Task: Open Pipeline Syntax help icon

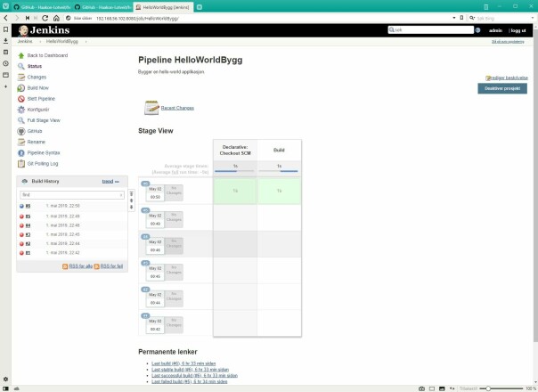Action: [x=21, y=152]
